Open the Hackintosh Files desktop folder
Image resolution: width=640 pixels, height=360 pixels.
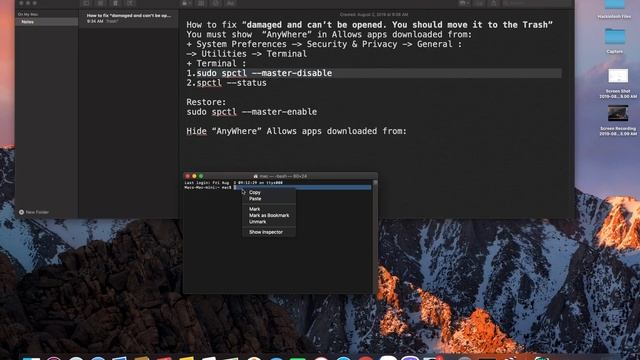(614, 9)
